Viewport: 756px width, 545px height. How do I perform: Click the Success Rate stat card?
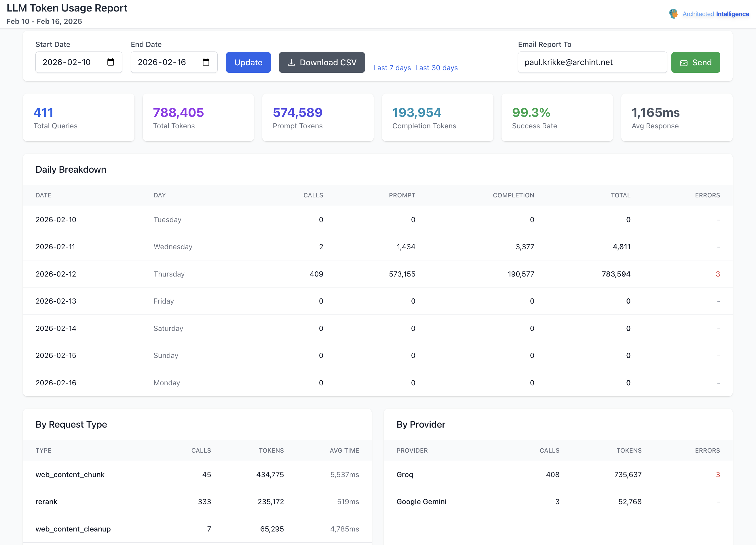pos(557,117)
